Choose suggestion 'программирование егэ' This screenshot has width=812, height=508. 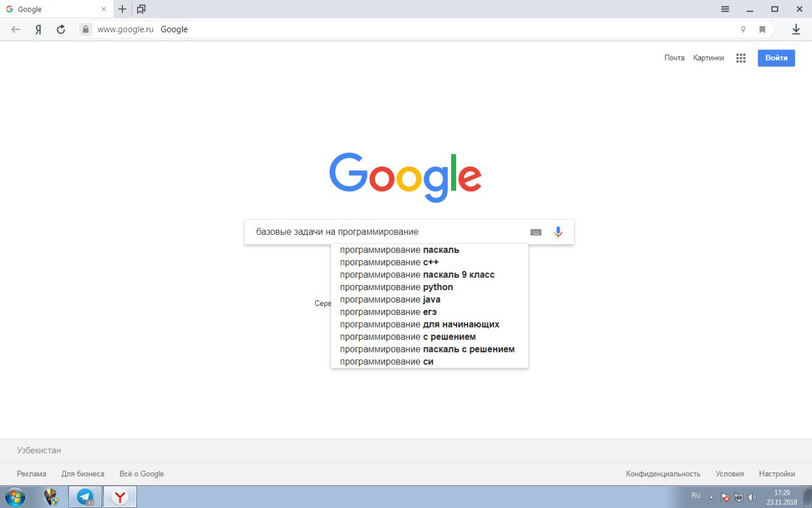429,312
